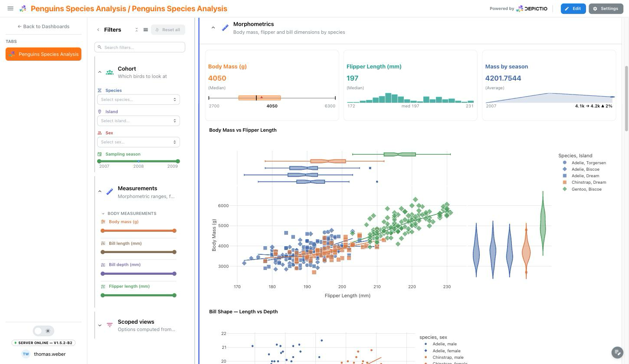Viewport: 629px width, 364px height.
Task: Go back to Dashboards
Action: point(43,26)
